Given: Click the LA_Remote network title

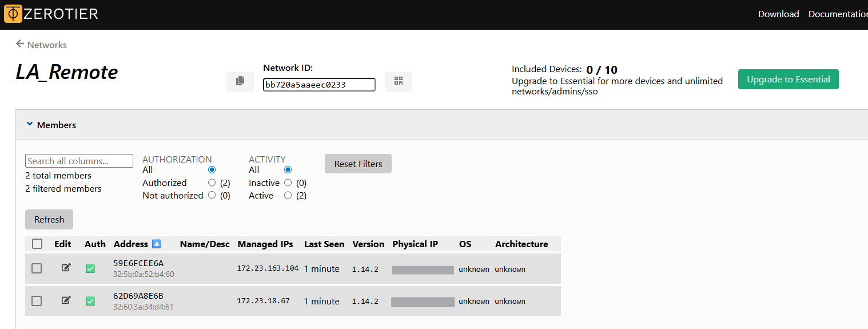Looking at the screenshot, I should (x=67, y=72).
